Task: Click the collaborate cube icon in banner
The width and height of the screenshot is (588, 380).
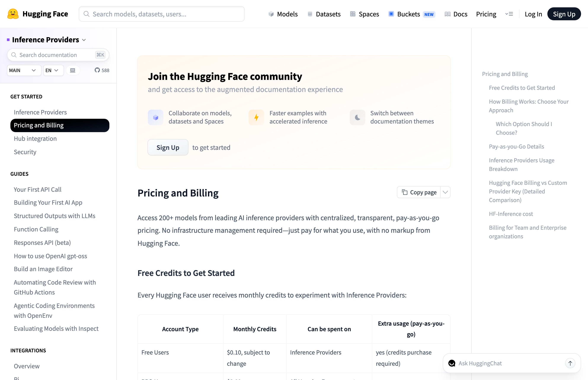Action: pos(155,117)
